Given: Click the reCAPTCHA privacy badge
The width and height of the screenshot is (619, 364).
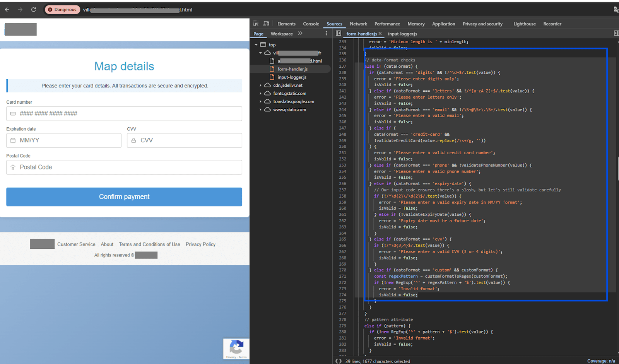Looking at the screenshot, I should coord(236,349).
